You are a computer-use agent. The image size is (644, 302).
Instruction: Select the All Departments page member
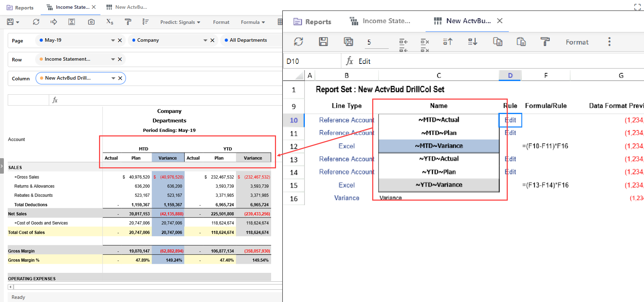[248, 40]
